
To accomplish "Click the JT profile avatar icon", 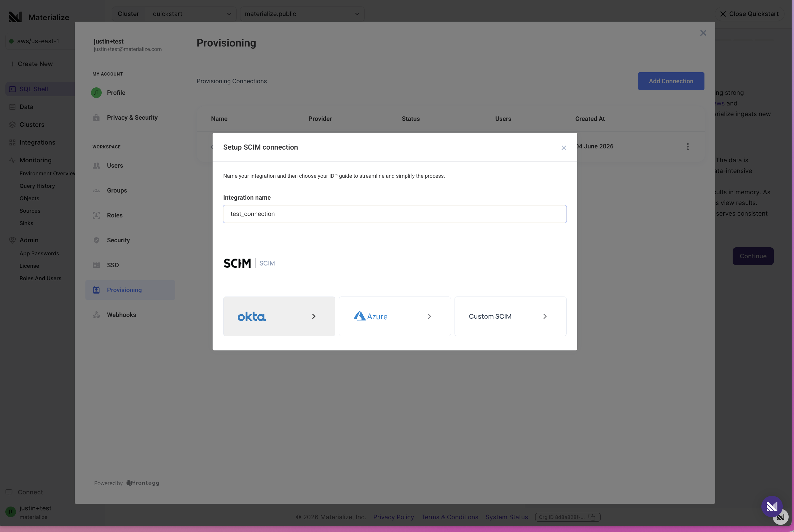I will pos(96,93).
